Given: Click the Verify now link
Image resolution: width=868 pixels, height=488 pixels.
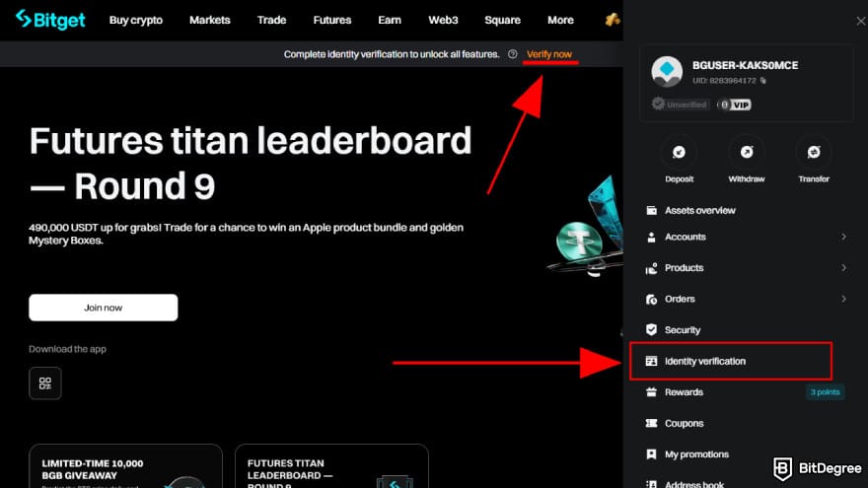Looking at the screenshot, I should (x=549, y=54).
